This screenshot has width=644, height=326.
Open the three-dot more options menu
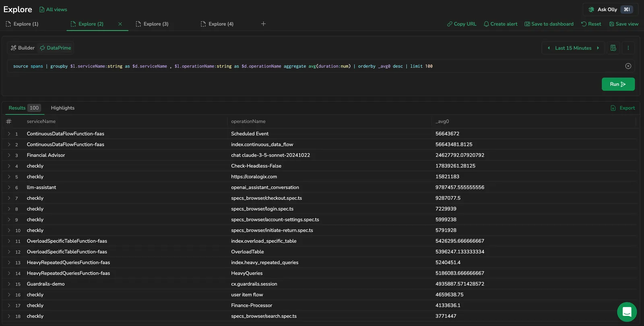[x=628, y=48]
